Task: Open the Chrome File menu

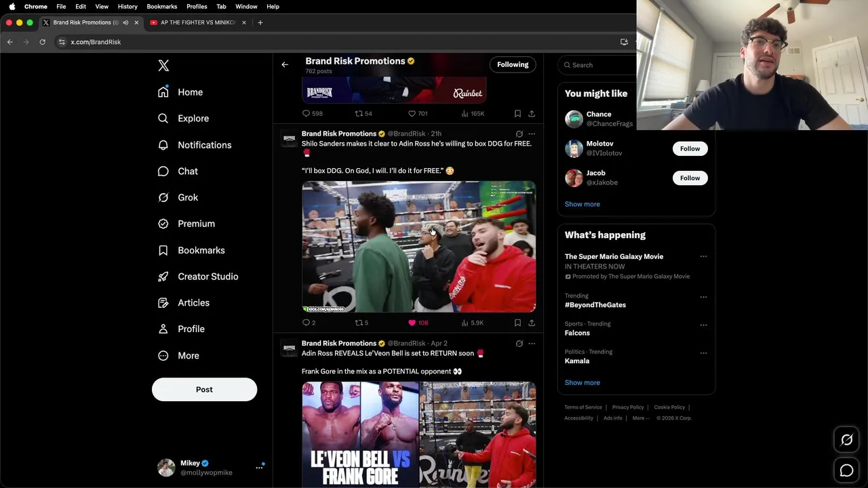Action: (x=61, y=7)
